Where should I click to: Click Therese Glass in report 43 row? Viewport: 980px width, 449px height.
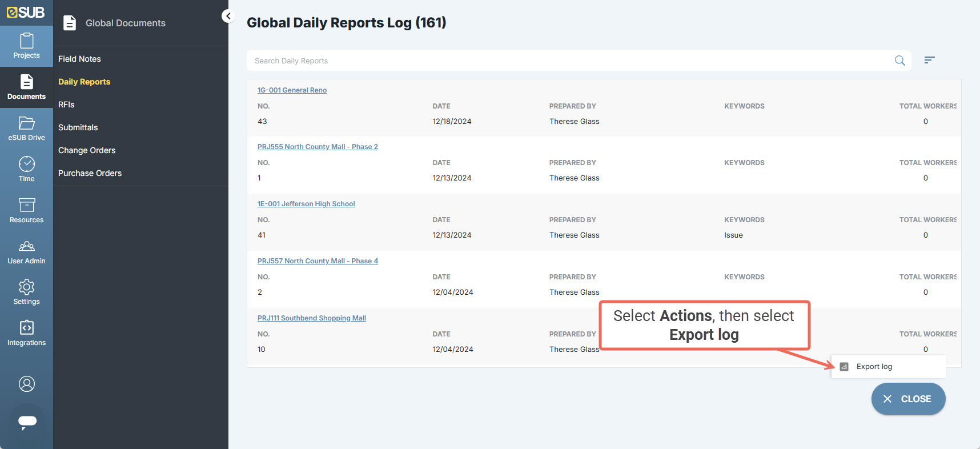(574, 121)
